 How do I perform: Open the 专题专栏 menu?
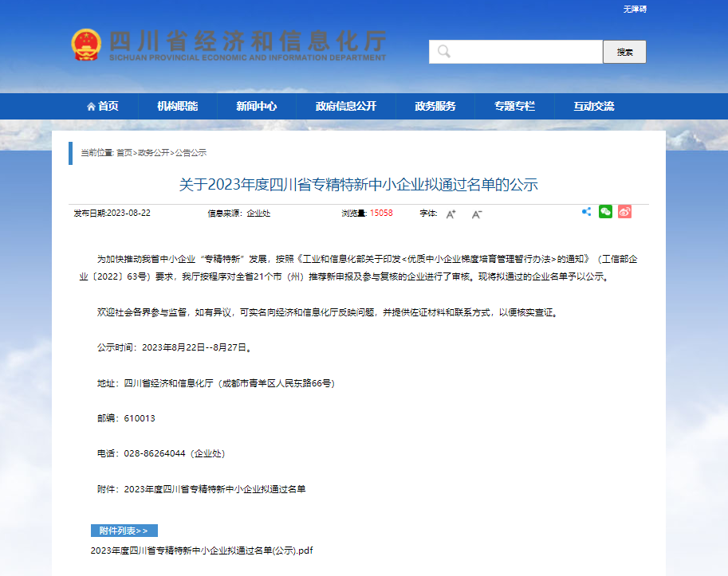(x=514, y=106)
